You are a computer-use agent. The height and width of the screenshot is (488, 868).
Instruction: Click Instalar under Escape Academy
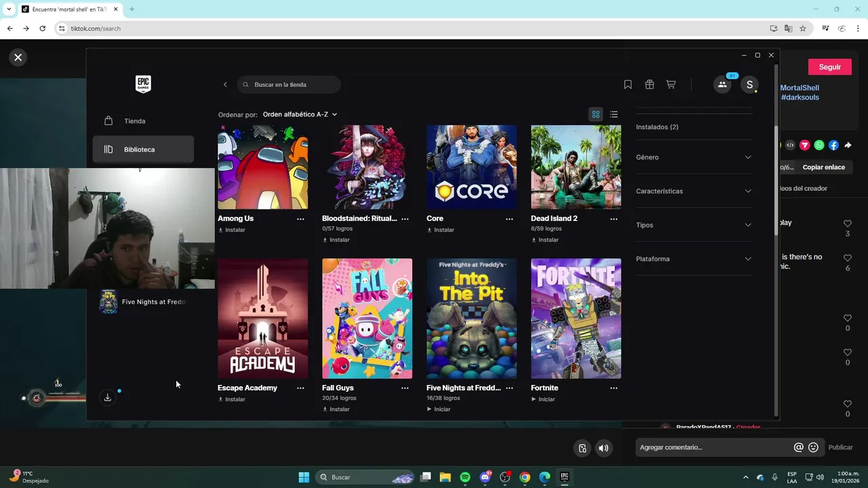pos(232,399)
